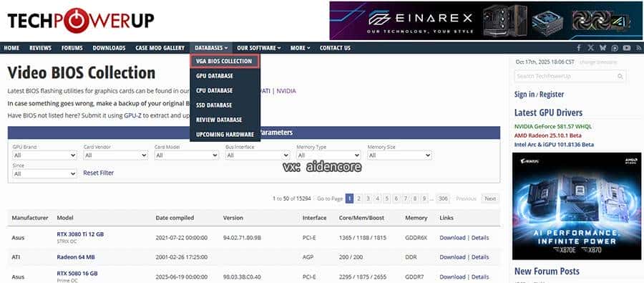The image size is (644, 283).
Task: Click the Date compiled column header
Action: pyautogui.click(x=175, y=218)
